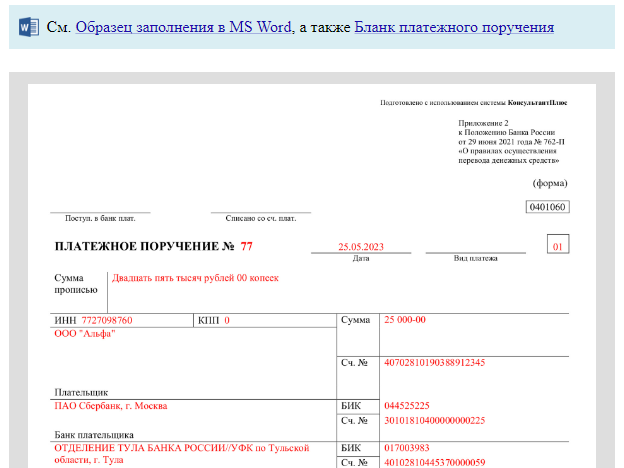Click the 'ПЛАТЕЖНОЕ ПОРУЧЕНИЕ №' heading
624x468 pixels.
(x=144, y=246)
